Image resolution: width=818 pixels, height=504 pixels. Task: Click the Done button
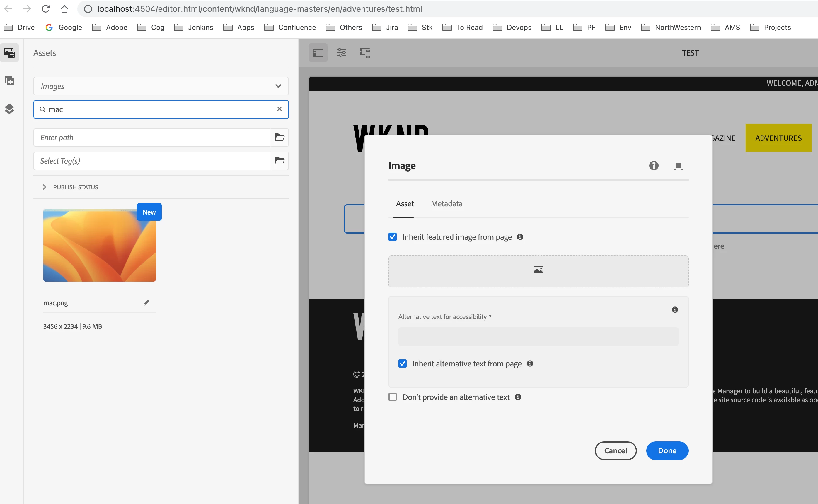[667, 451]
